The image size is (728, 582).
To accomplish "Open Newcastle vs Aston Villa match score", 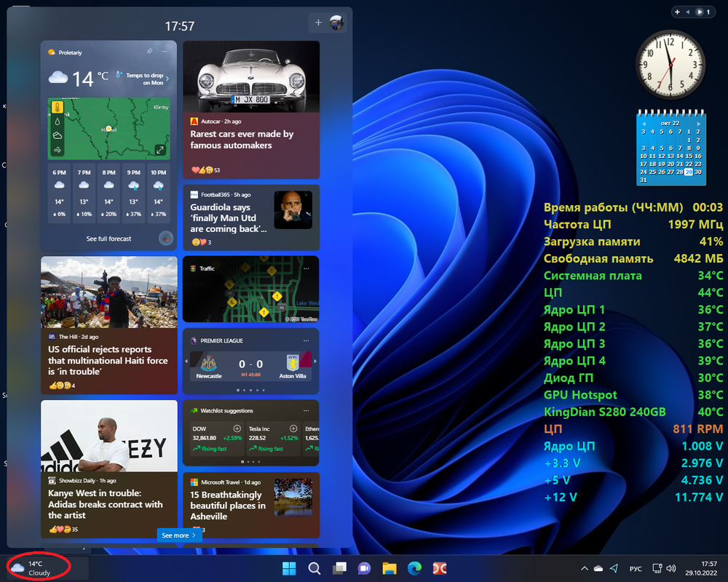I will coord(250,366).
